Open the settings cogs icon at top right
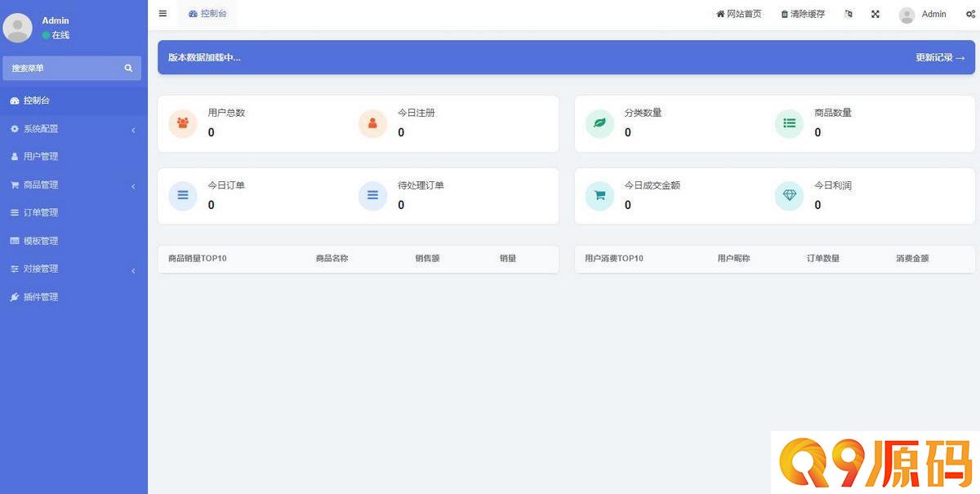 click(970, 14)
